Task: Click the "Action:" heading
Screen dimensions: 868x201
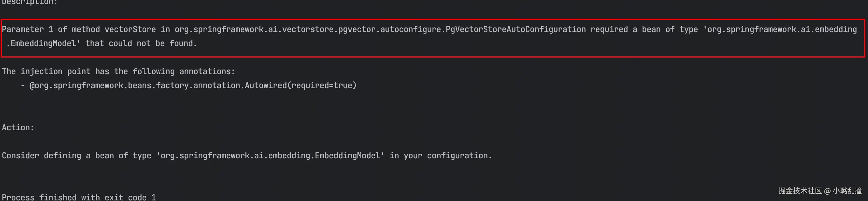Action: click(x=18, y=127)
